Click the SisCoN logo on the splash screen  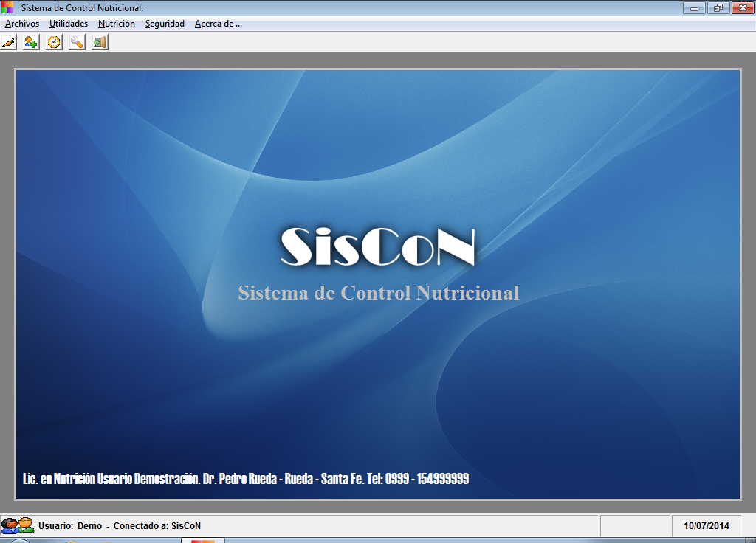pos(377,247)
